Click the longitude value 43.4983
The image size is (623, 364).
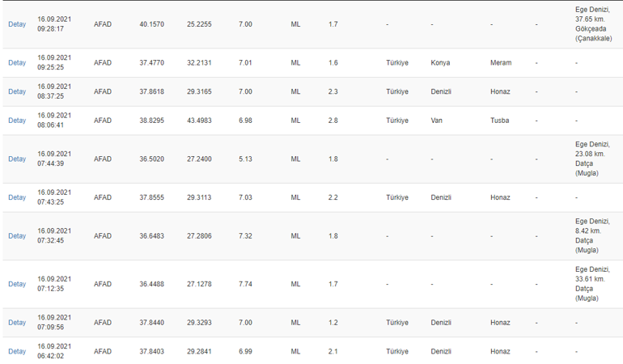click(x=200, y=121)
